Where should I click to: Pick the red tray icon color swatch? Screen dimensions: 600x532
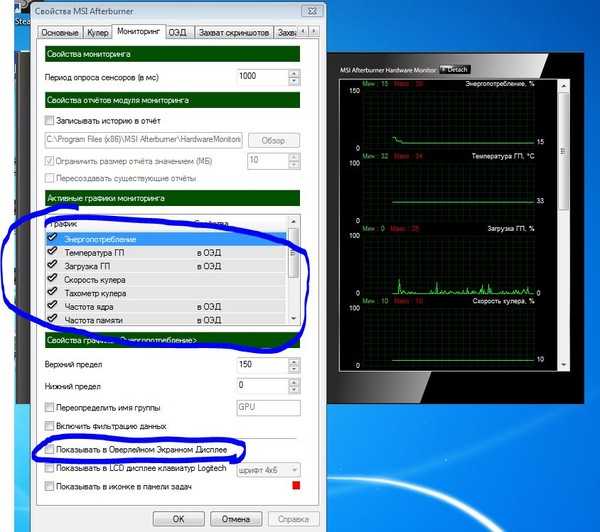[x=296, y=486]
